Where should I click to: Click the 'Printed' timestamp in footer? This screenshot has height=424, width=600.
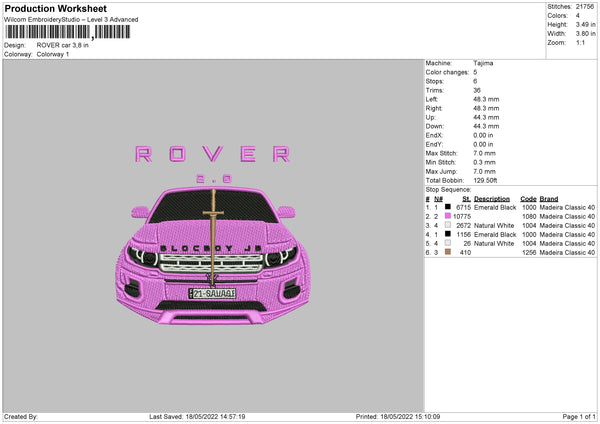(x=398, y=417)
